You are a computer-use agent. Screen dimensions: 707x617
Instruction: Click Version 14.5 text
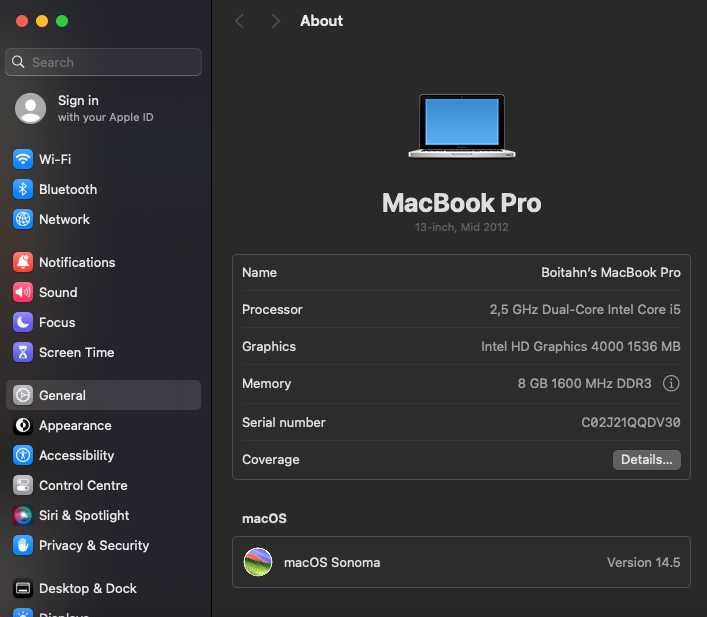[x=643, y=562]
